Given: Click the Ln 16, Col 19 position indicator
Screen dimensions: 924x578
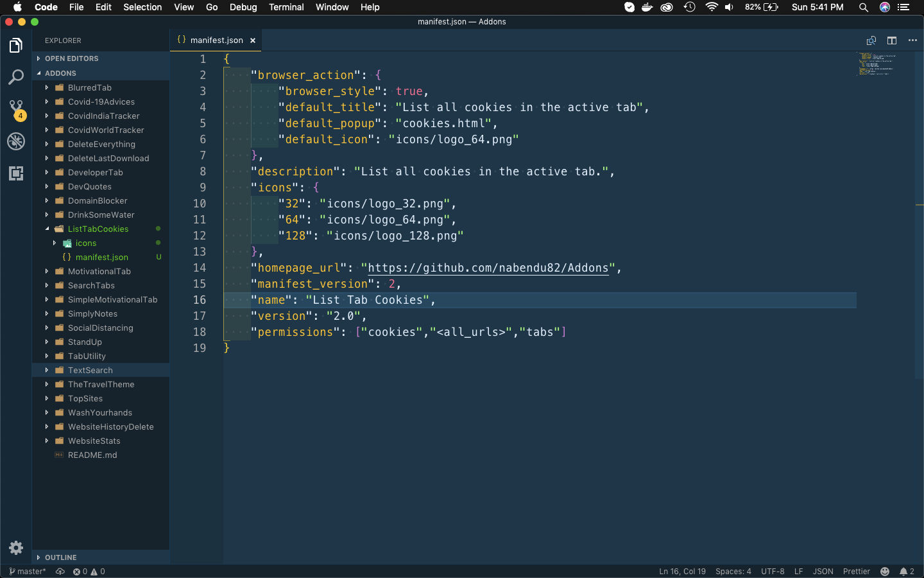Looking at the screenshot, I should [x=682, y=572].
